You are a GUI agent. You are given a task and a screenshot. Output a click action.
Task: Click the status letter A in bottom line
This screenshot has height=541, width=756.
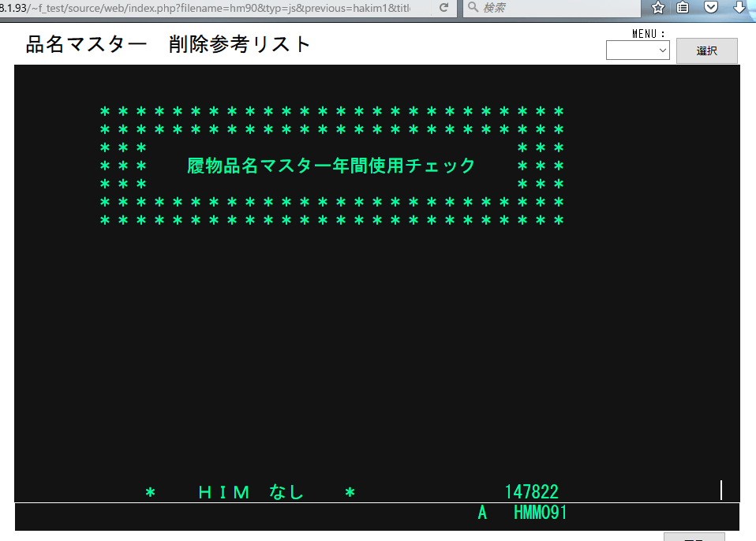point(482,513)
